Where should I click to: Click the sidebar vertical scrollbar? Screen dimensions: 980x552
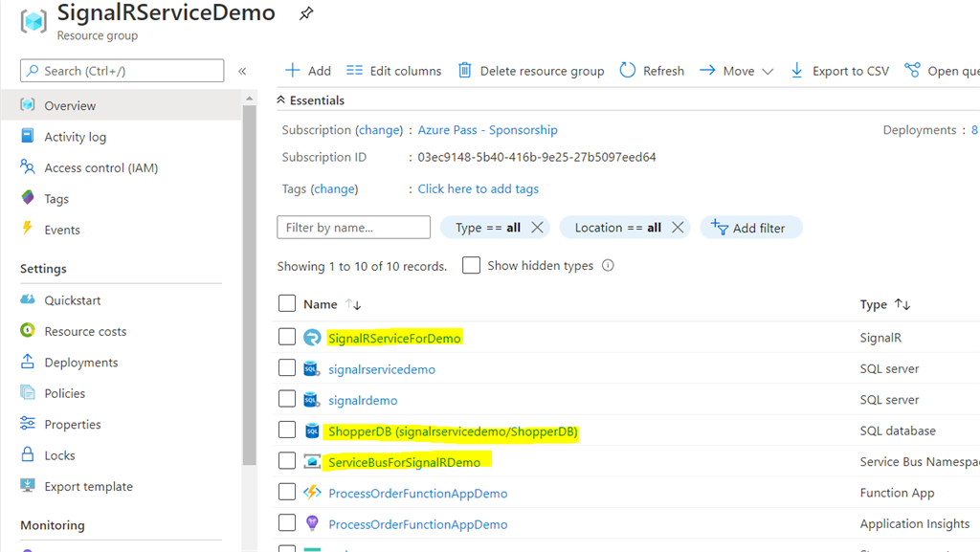point(250,285)
